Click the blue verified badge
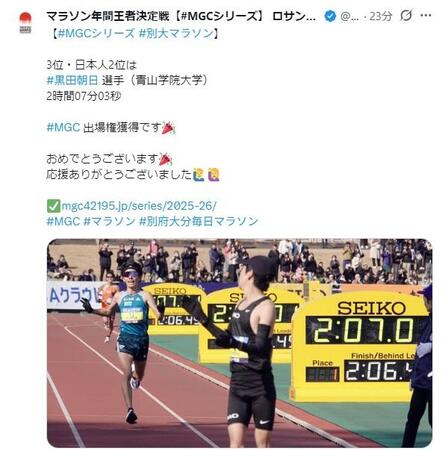Image resolution: width=445 pixels, height=450 pixels. [330, 16]
